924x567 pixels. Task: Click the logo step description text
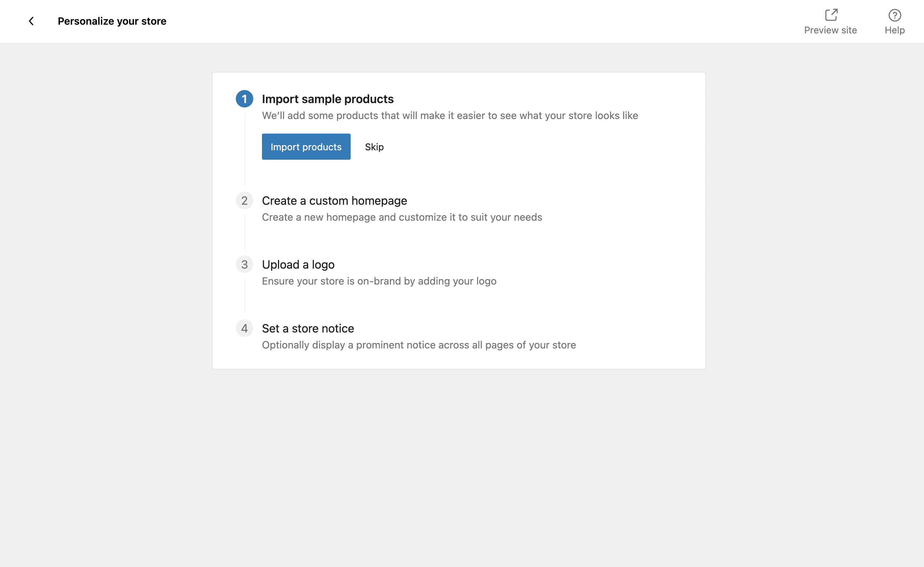coord(379,281)
